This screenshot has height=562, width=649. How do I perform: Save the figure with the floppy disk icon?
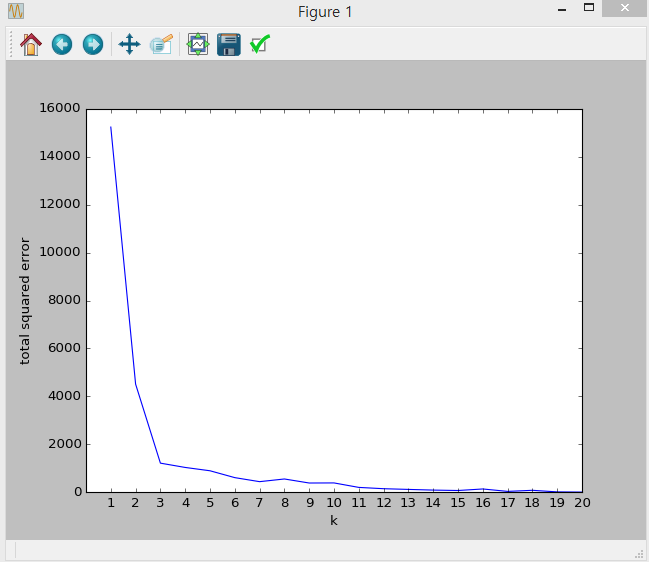pyautogui.click(x=229, y=44)
